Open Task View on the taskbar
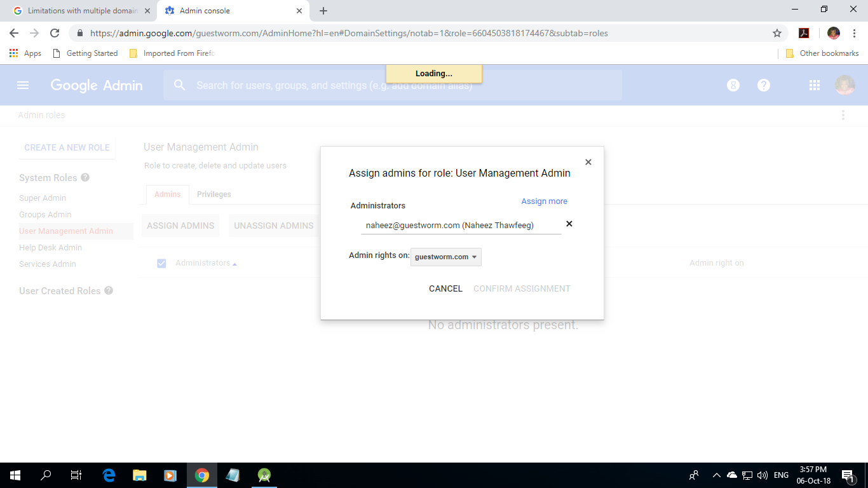Screen dimensions: 868x488 tap(76, 475)
